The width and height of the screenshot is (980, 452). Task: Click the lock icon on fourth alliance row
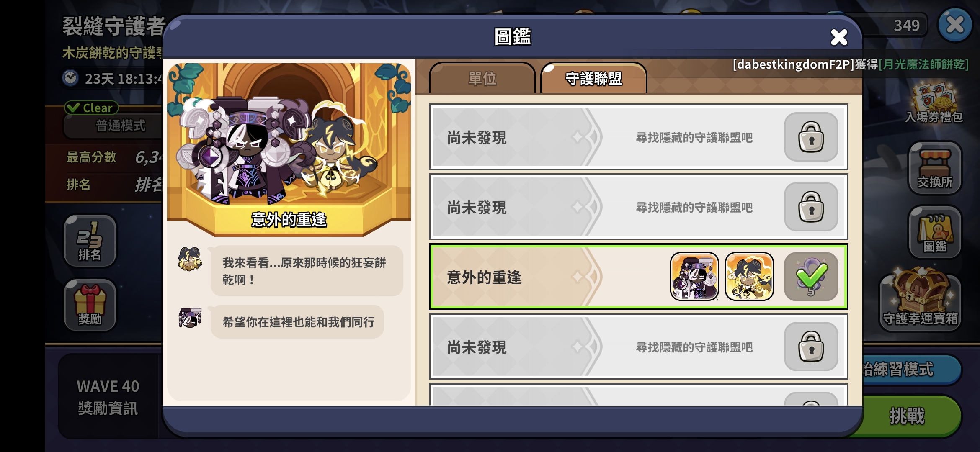click(x=811, y=347)
